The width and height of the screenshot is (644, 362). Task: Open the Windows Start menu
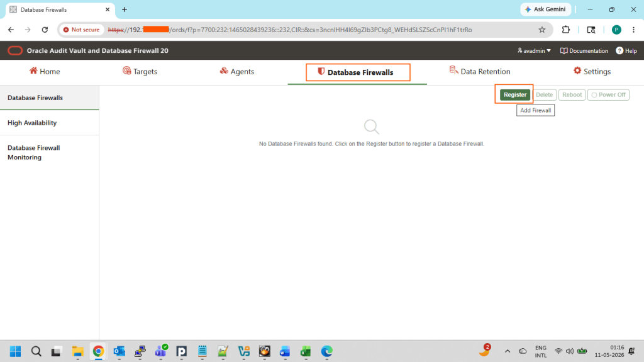16,351
